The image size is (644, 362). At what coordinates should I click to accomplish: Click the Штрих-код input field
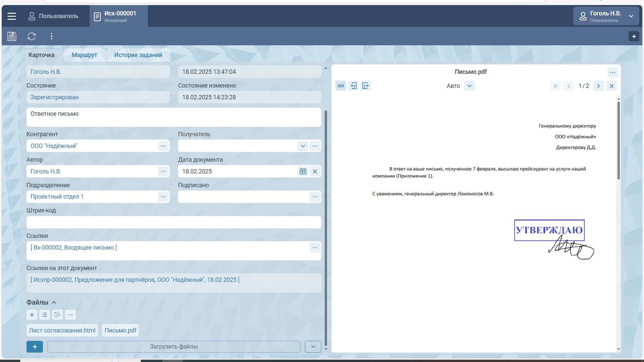pyautogui.click(x=173, y=222)
